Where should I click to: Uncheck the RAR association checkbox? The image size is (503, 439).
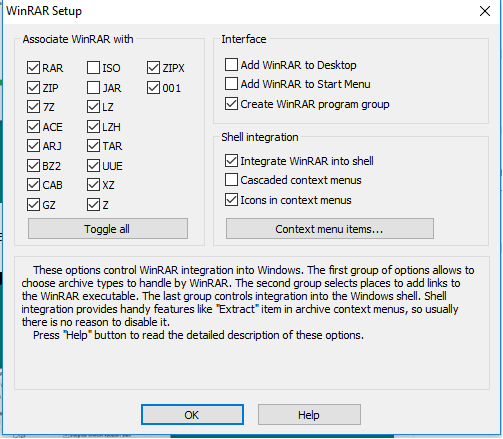tap(33, 68)
